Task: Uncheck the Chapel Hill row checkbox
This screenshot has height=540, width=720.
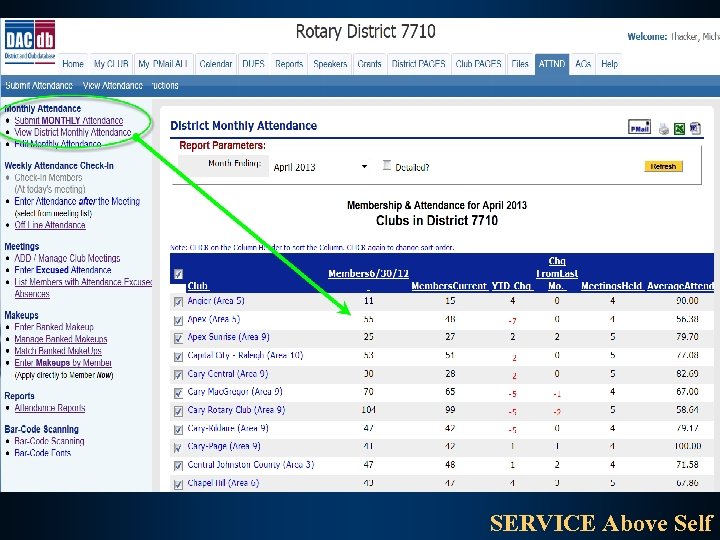Action: coord(178,484)
